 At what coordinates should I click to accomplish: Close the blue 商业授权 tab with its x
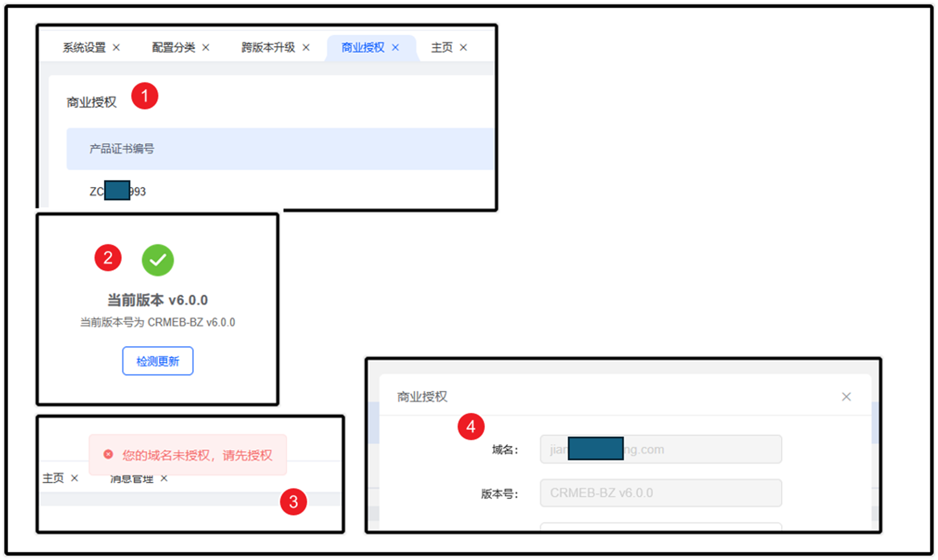(x=395, y=48)
